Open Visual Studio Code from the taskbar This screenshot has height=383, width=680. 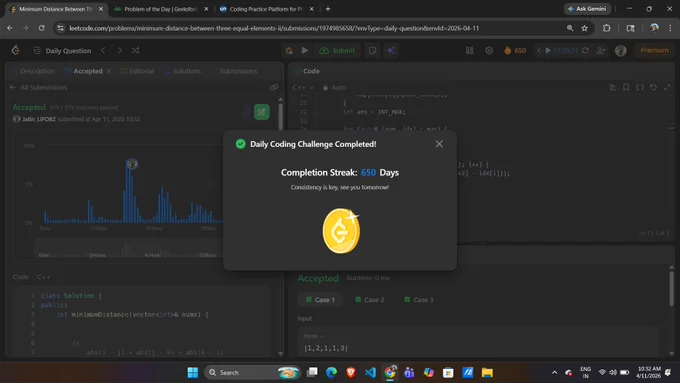370,373
